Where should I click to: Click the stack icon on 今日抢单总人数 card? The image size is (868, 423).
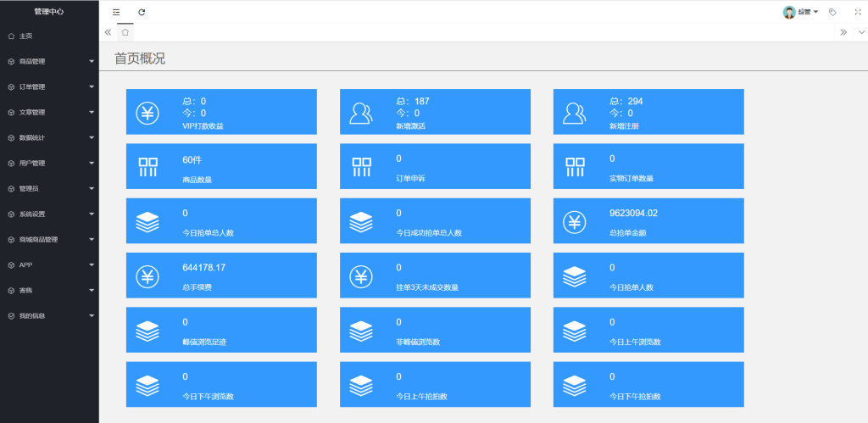[x=147, y=222]
